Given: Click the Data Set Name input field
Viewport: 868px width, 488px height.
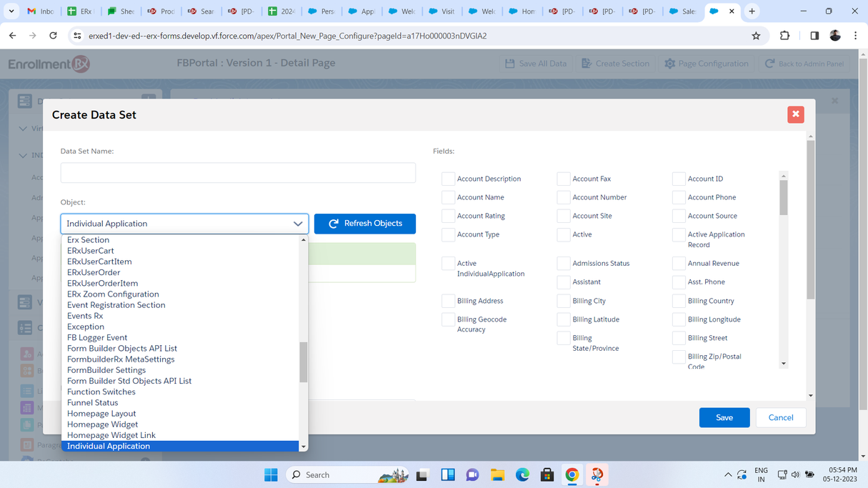Looking at the screenshot, I should [x=238, y=173].
